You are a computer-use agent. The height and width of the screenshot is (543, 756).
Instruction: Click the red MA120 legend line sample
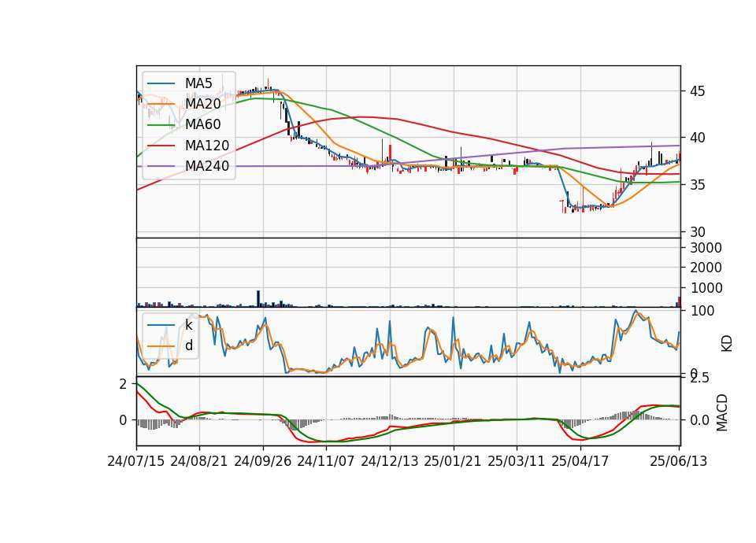(x=161, y=146)
